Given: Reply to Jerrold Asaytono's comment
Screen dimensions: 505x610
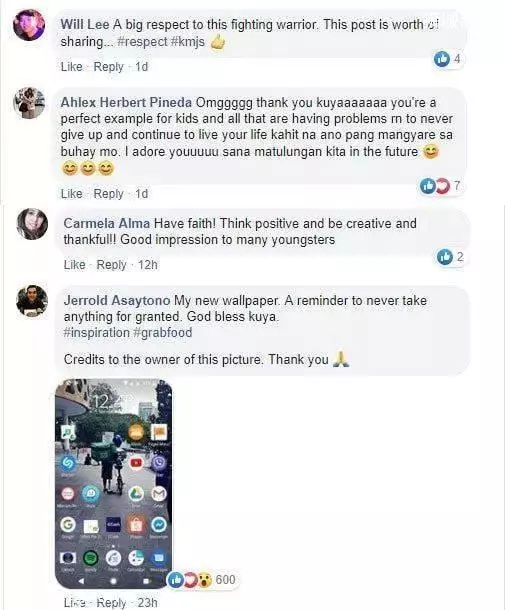Looking at the screenshot, I should click(111, 603).
